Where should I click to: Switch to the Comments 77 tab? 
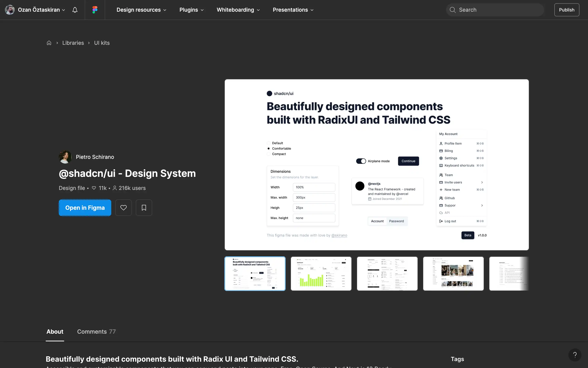pyautogui.click(x=96, y=331)
